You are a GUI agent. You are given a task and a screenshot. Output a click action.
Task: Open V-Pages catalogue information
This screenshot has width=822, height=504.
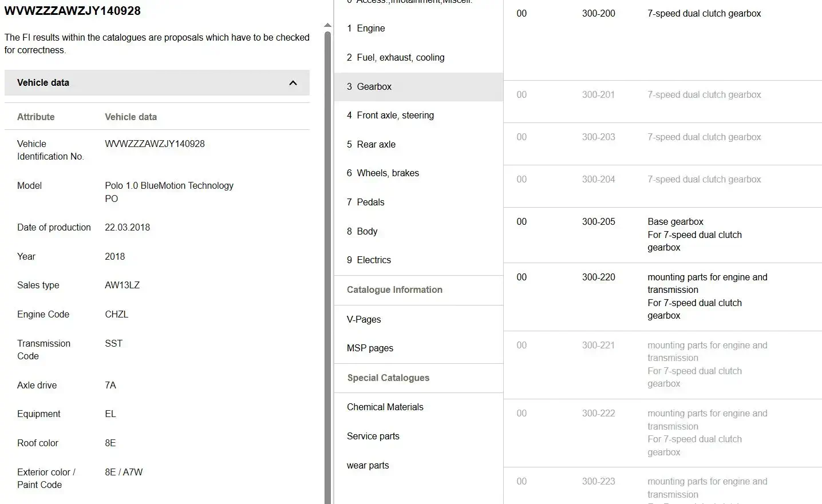pyautogui.click(x=418, y=320)
